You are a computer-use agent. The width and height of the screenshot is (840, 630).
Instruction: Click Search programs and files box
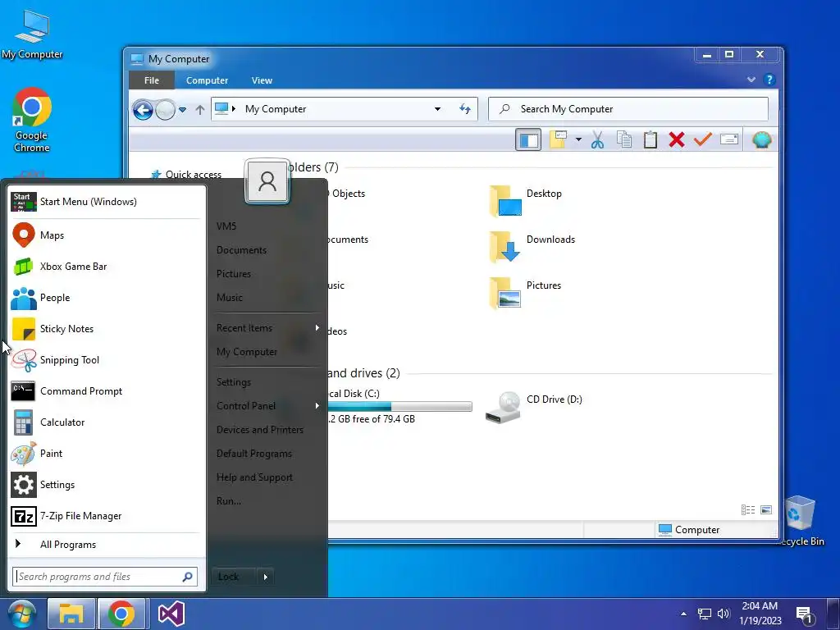105,577
